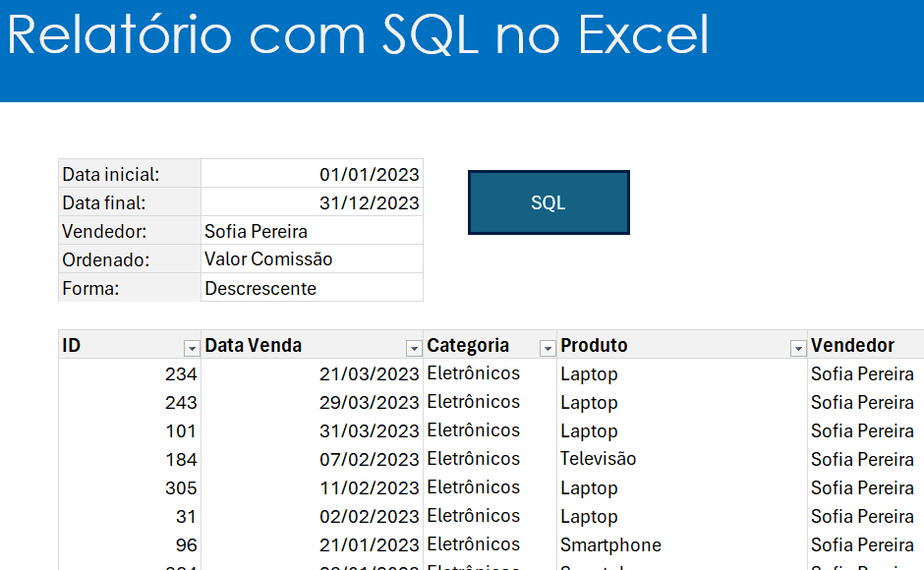Open the Categoria column filter menu

(547, 347)
